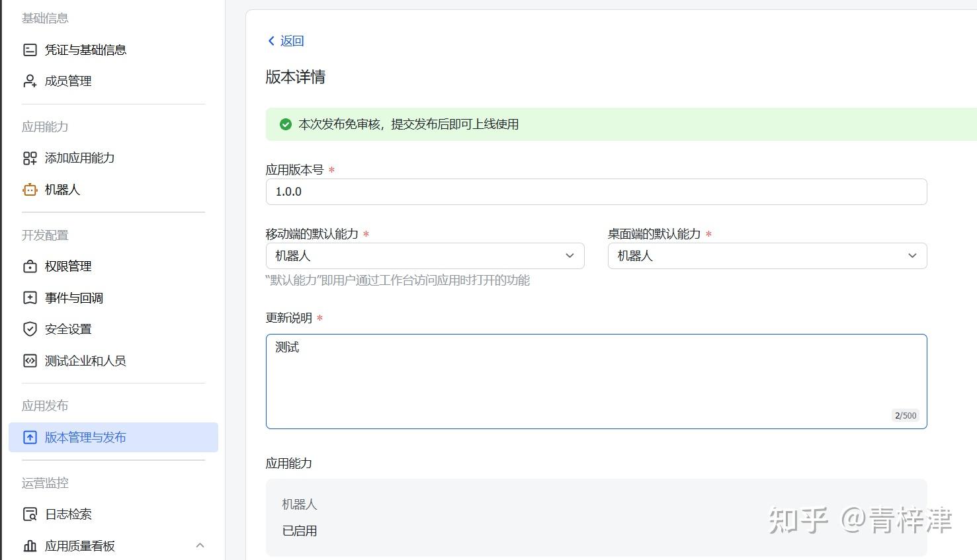
Task: Focus the 应用版本号 input field
Action: click(596, 192)
